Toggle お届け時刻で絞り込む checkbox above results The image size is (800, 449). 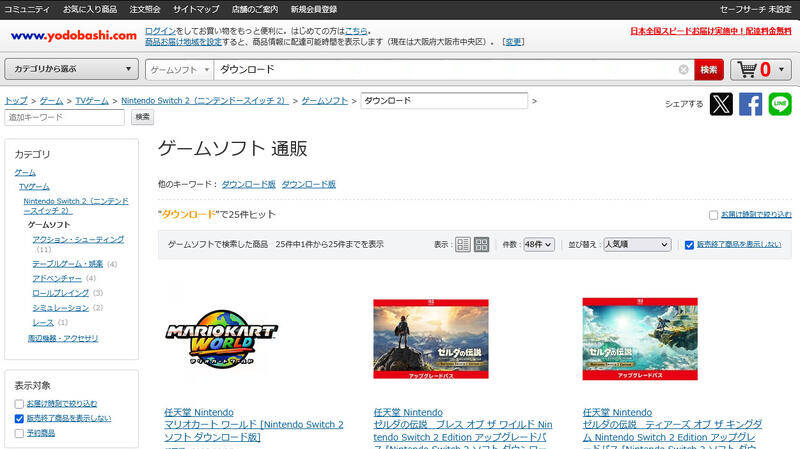coord(713,215)
